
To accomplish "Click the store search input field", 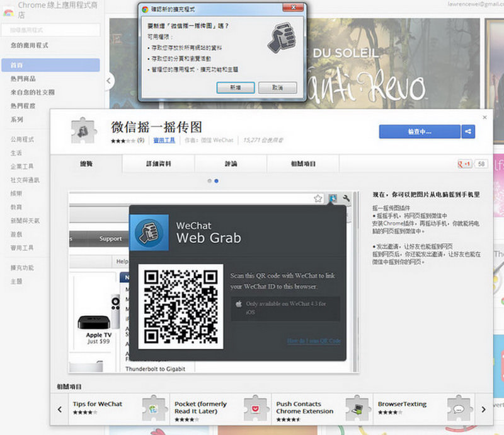I will [51, 30].
